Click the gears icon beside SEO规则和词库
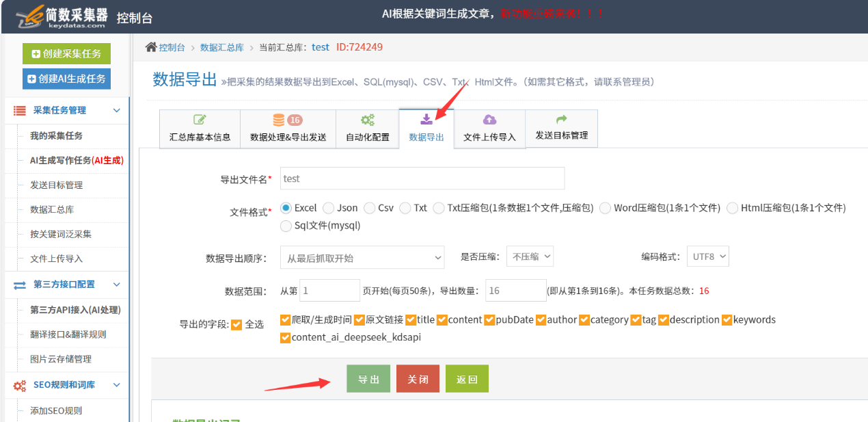Viewport: 868px width, 422px height. pos(20,386)
